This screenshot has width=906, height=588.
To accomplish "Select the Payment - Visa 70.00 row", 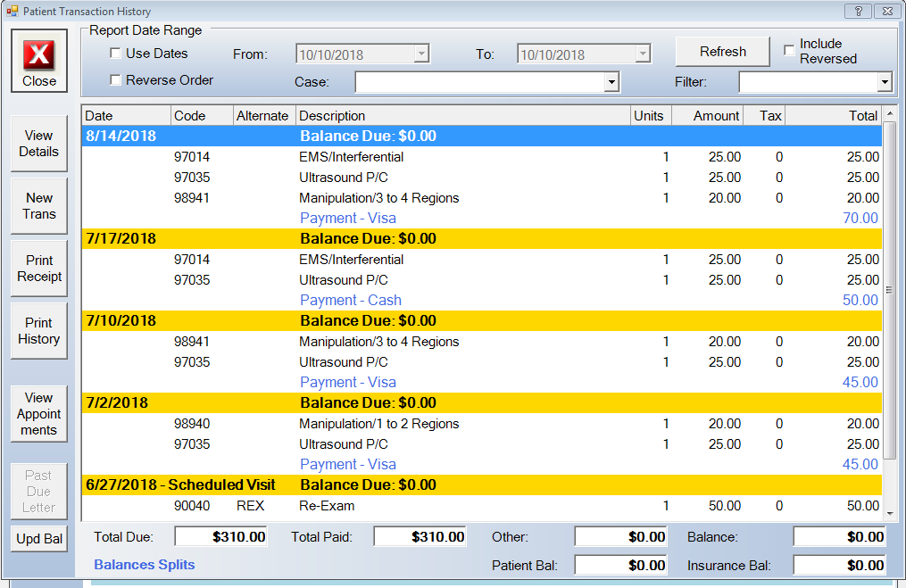I will coord(482,219).
